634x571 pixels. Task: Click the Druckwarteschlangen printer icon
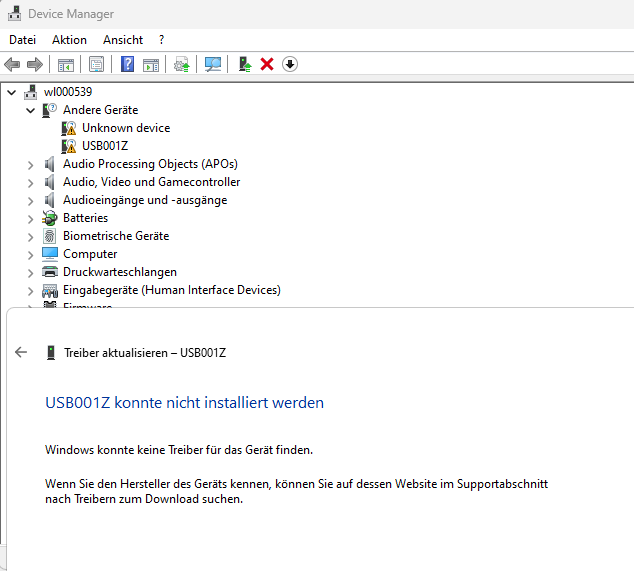click(x=50, y=272)
